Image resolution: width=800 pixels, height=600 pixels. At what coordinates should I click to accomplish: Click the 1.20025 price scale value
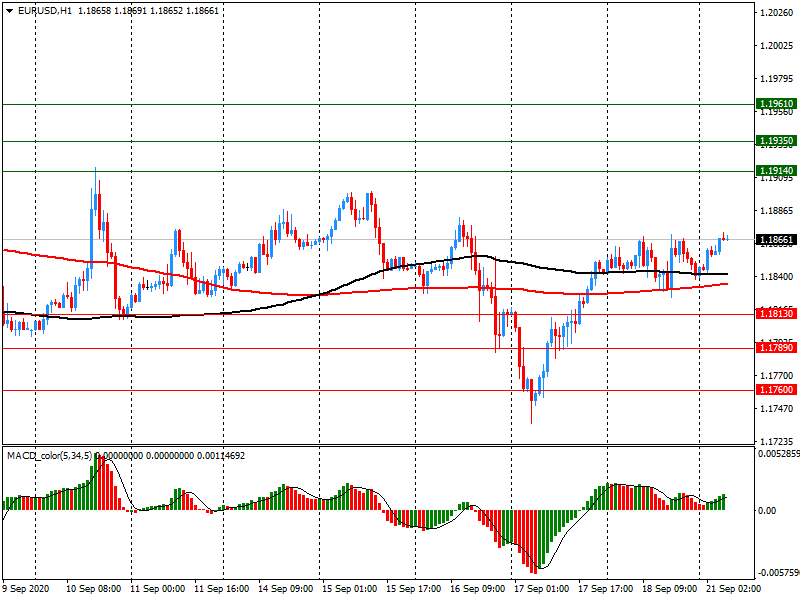click(777, 46)
